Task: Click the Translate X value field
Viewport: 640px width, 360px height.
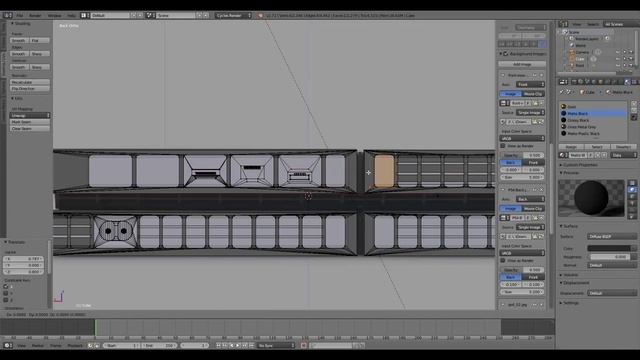Action: point(24,259)
